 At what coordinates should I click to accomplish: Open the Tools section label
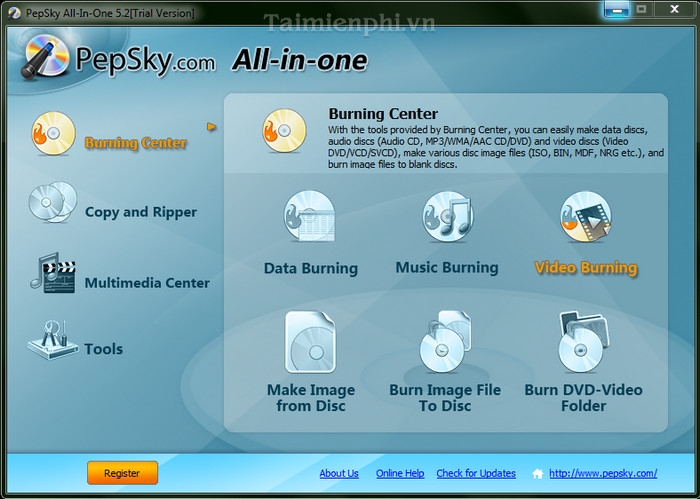click(104, 349)
